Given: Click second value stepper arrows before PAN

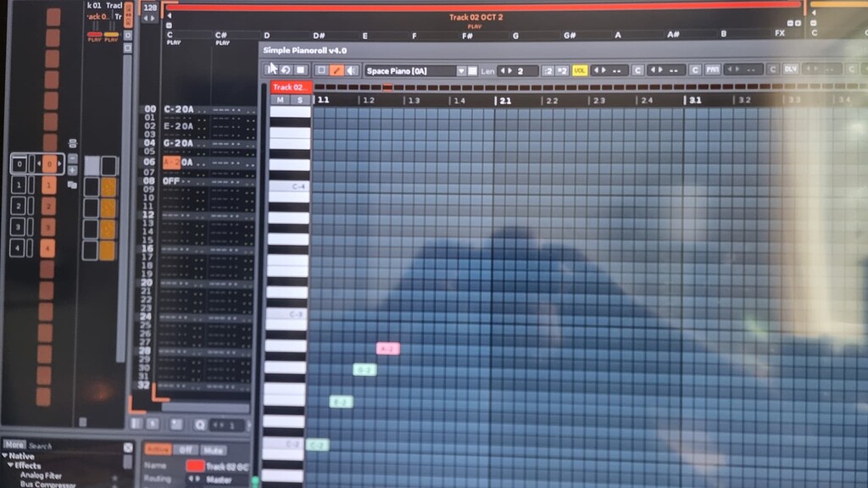Looking at the screenshot, I should coord(657,70).
